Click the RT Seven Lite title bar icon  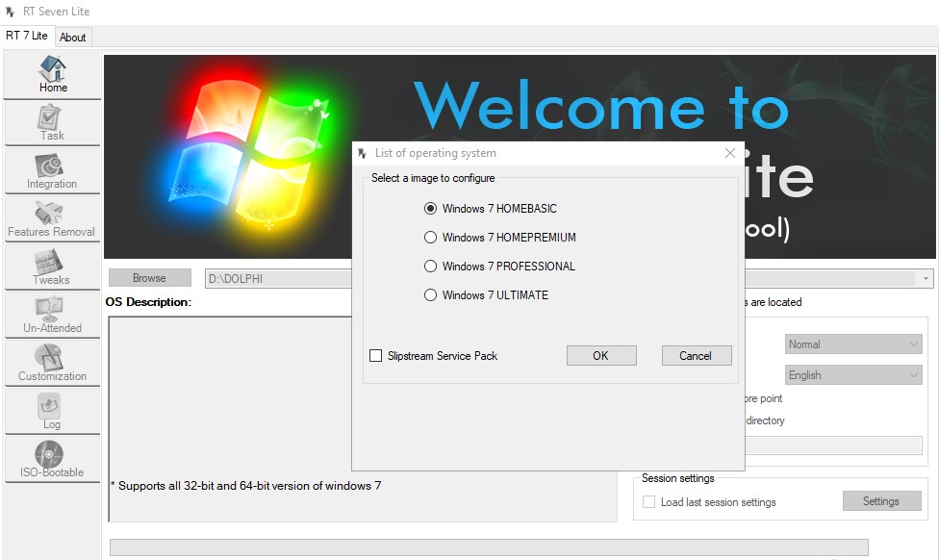11,12
